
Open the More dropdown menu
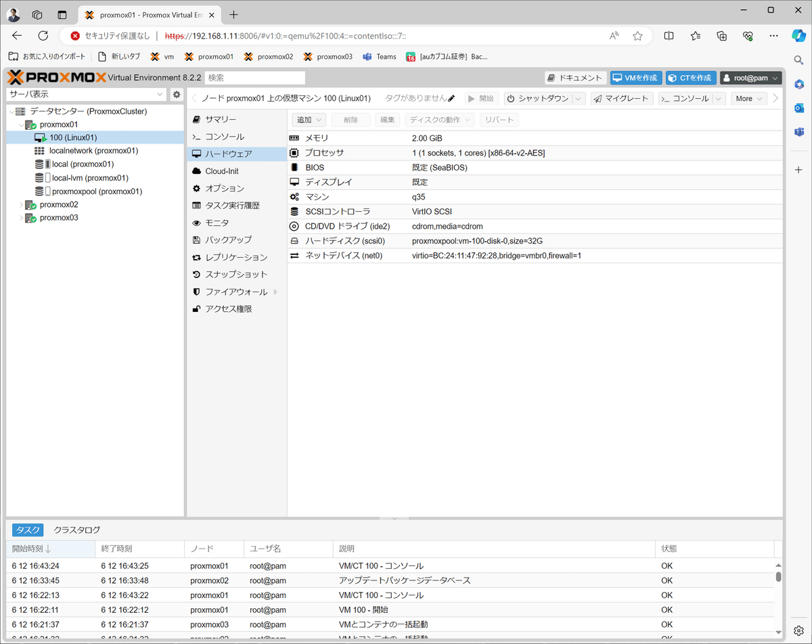click(x=748, y=99)
